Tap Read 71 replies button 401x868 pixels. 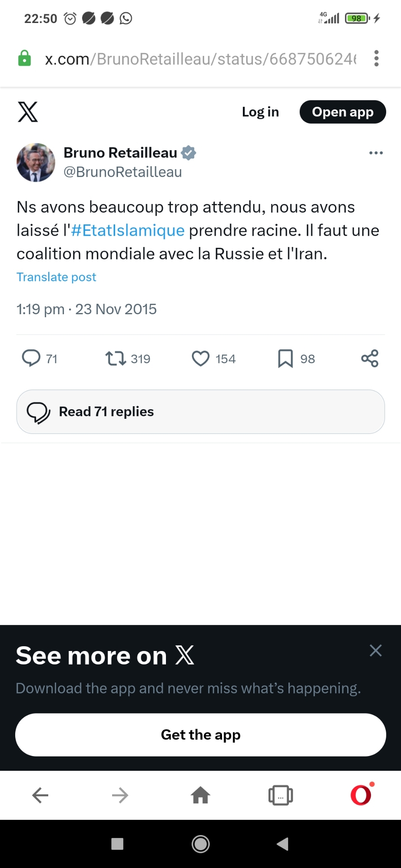click(x=200, y=411)
